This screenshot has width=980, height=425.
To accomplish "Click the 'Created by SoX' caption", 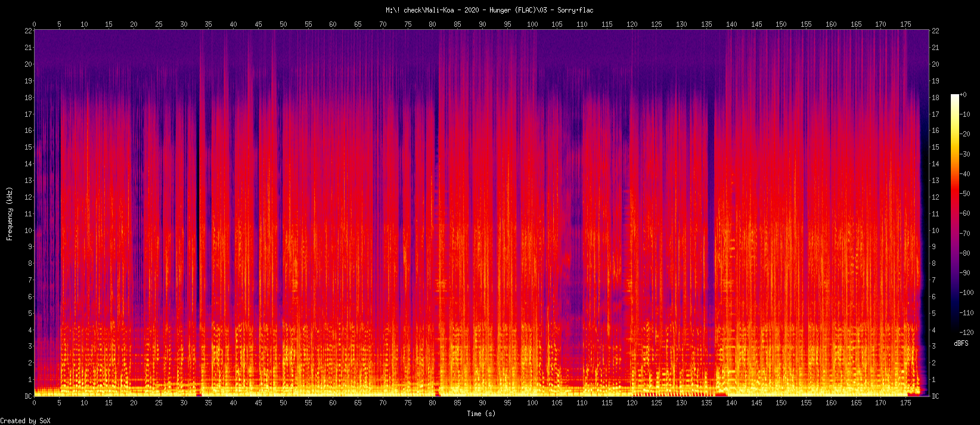I will pyautogui.click(x=26, y=421).
